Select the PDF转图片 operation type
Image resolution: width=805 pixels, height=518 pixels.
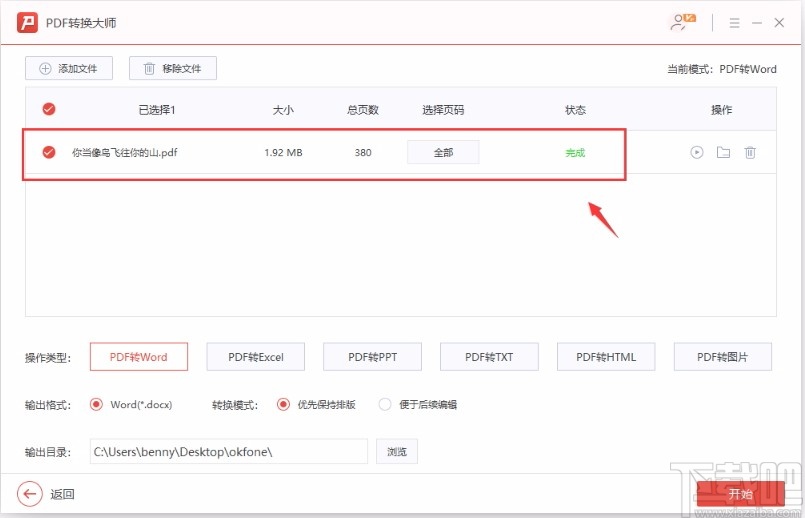tap(722, 357)
